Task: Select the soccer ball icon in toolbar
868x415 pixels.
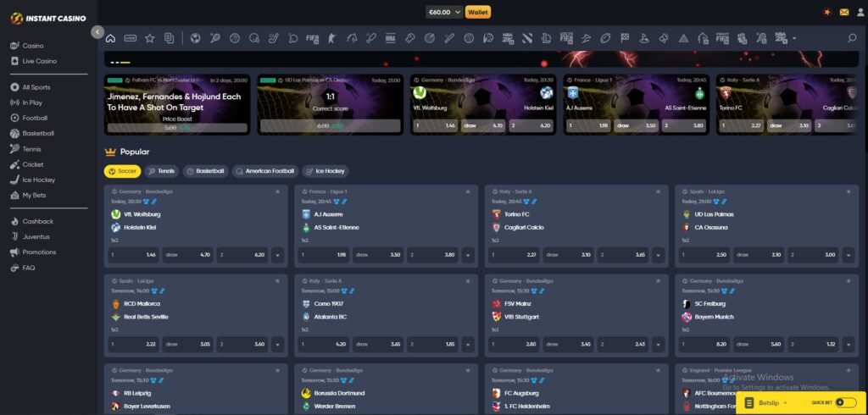Action: (196, 38)
